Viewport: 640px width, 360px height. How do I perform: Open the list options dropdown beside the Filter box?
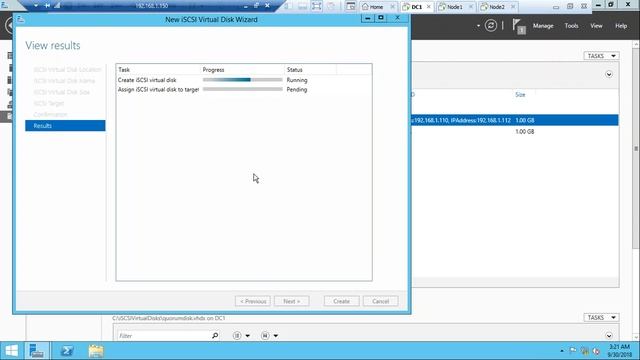(x=247, y=336)
